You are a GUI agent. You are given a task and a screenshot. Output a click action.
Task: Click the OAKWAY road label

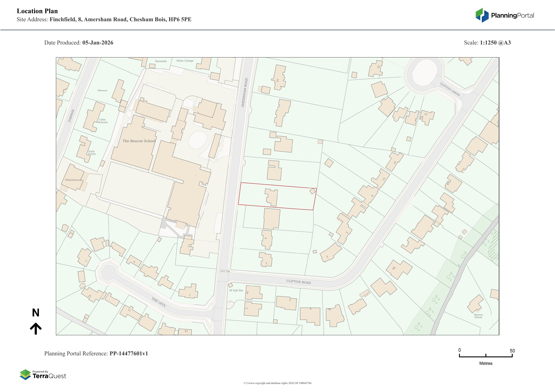click(71, 116)
